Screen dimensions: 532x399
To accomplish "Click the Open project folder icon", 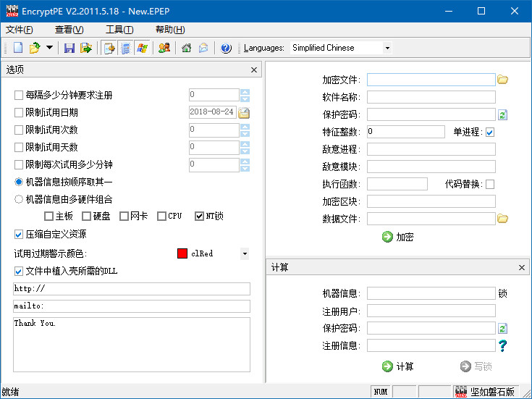I will 35,48.
